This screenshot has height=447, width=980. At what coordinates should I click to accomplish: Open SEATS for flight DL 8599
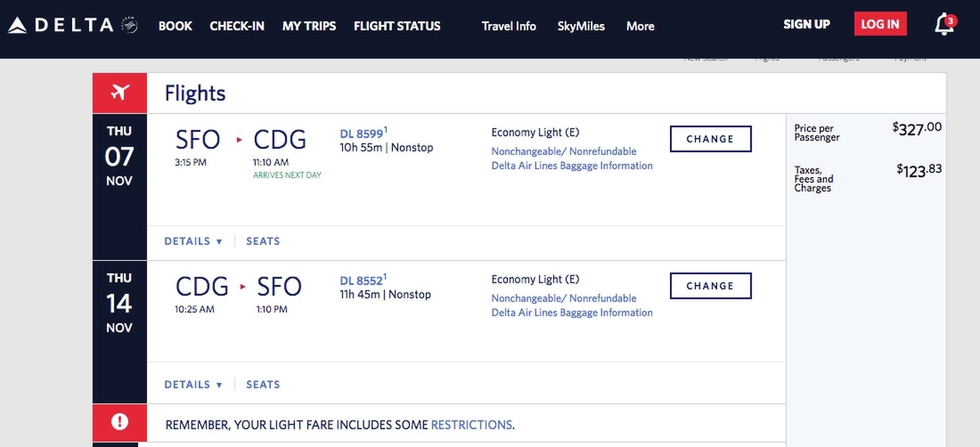tap(263, 241)
